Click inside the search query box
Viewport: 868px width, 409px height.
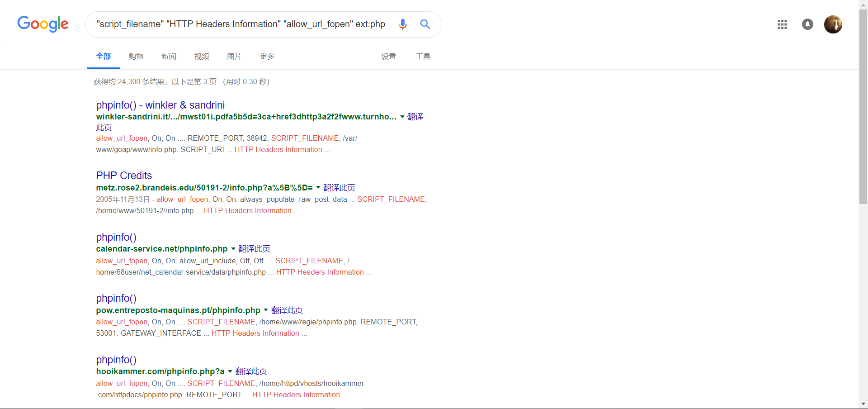click(241, 24)
